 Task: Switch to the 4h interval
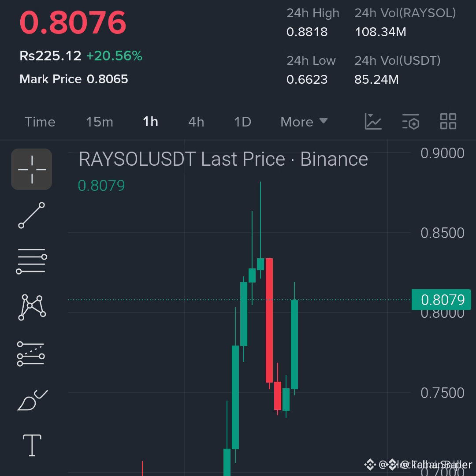196,122
